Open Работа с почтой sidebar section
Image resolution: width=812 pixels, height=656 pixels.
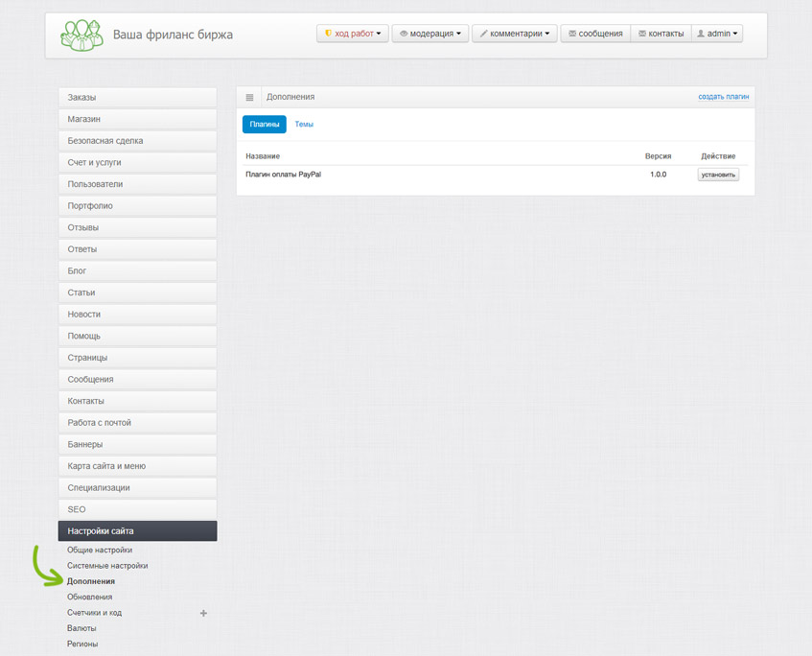tap(138, 423)
